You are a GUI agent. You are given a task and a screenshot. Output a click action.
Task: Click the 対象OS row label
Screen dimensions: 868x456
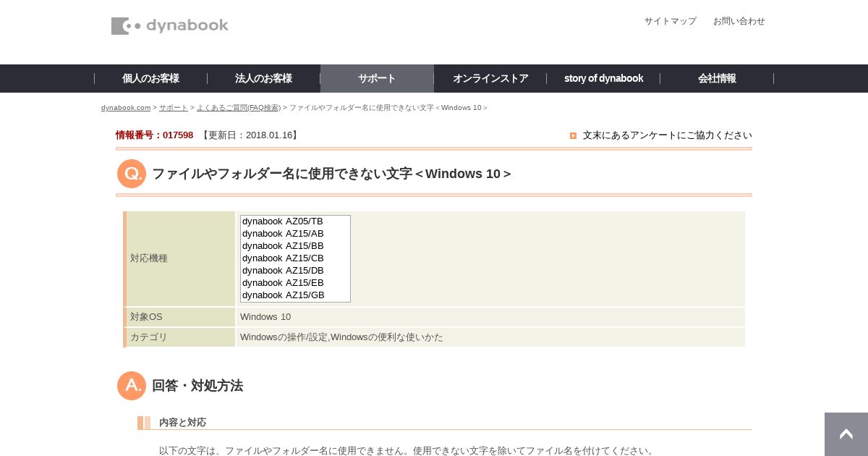146,317
